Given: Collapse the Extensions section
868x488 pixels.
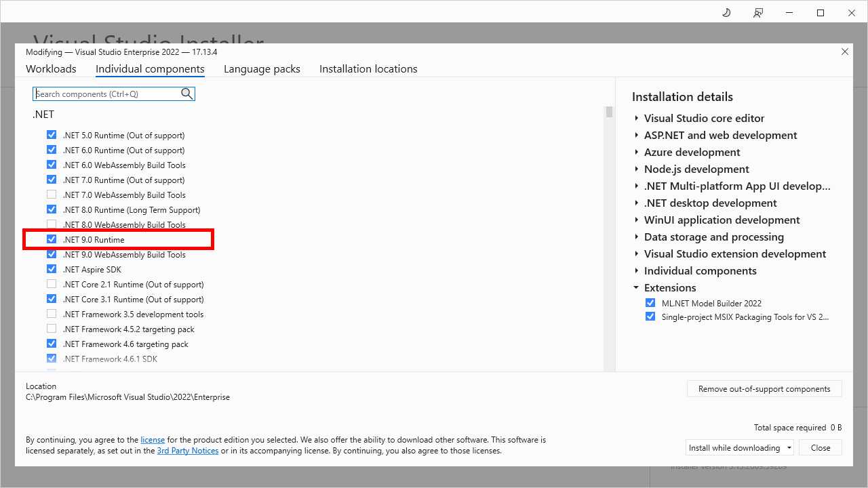Looking at the screenshot, I should tap(636, 287).
